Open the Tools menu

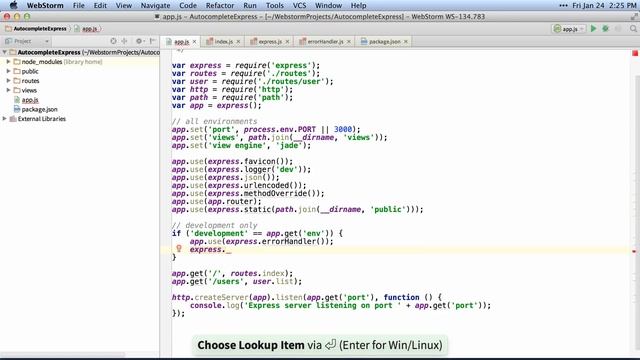pyautogui.click(x=275, y=5)
